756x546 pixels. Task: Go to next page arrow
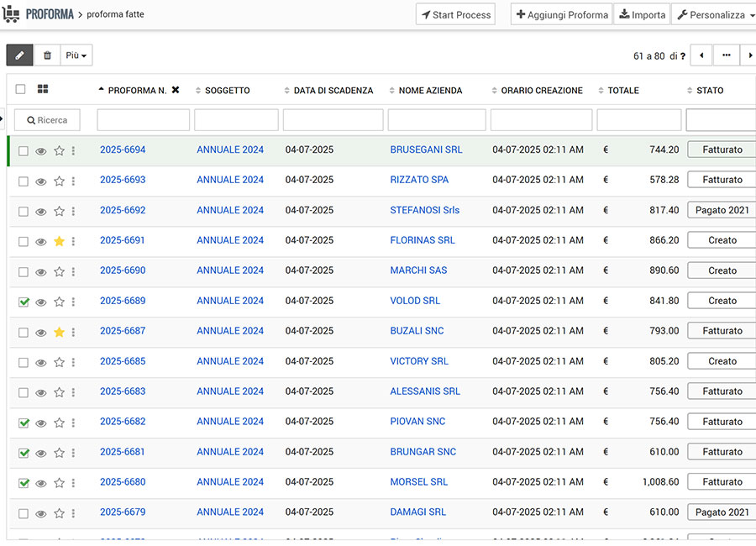(x=750, y=55)
